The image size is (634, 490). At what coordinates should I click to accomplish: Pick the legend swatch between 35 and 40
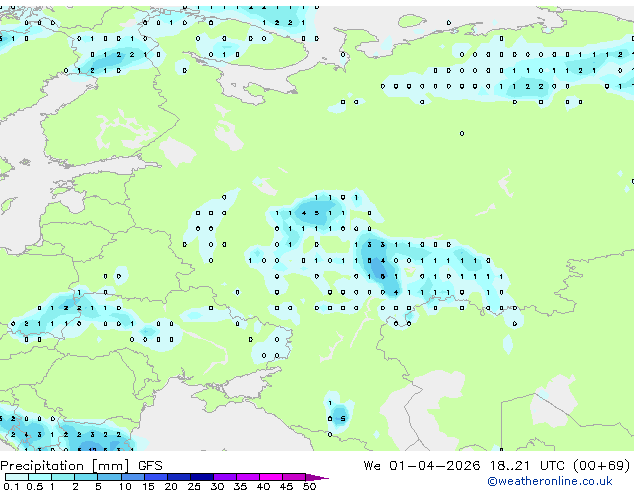pos(248,477)
